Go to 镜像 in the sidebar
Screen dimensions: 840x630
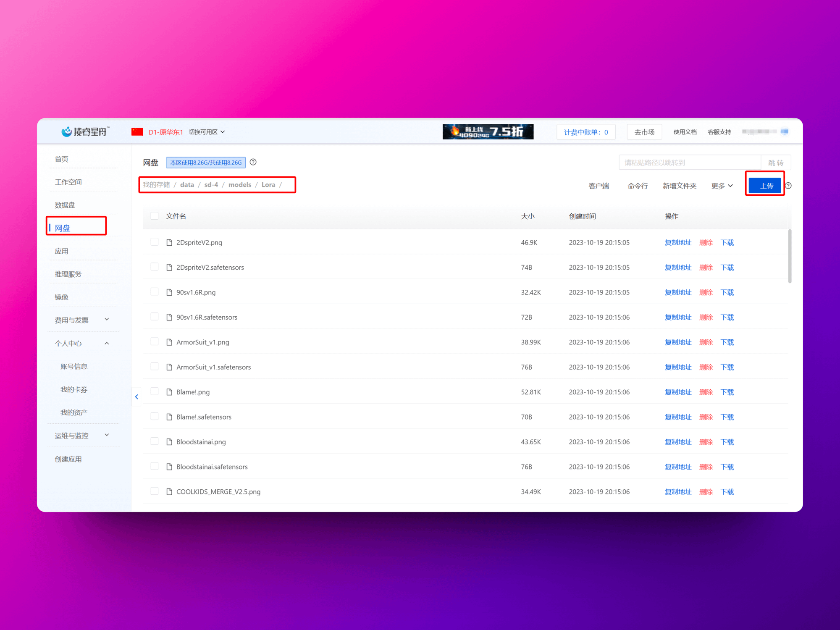[x=61, y=297]
